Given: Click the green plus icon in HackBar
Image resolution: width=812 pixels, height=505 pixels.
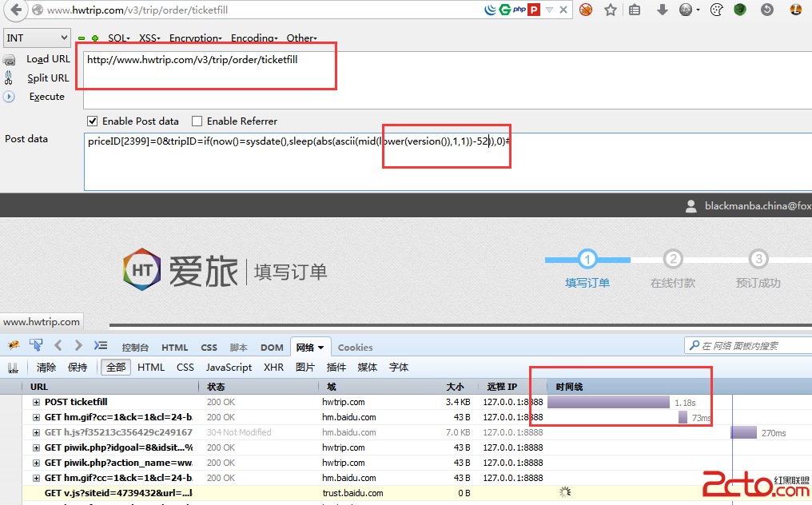Looking at the screenshot, I should pos(95,38).
